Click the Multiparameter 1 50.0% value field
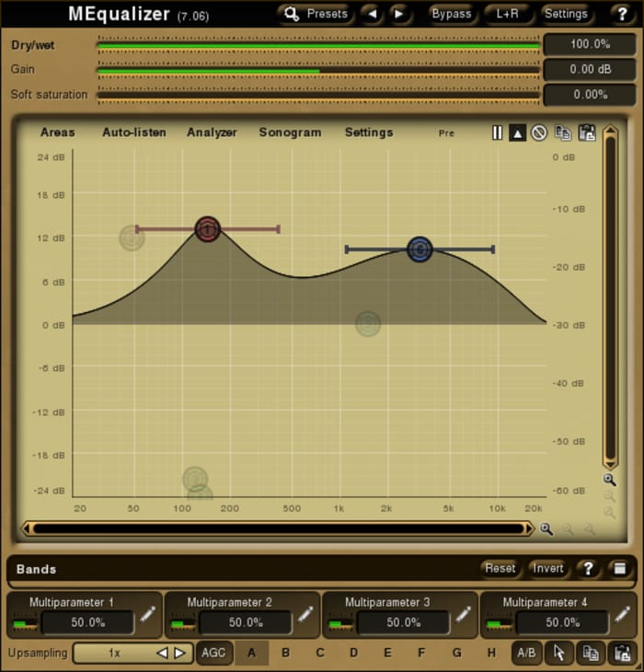This screenshot has width=644, height=672. click(x=87, y=622)
